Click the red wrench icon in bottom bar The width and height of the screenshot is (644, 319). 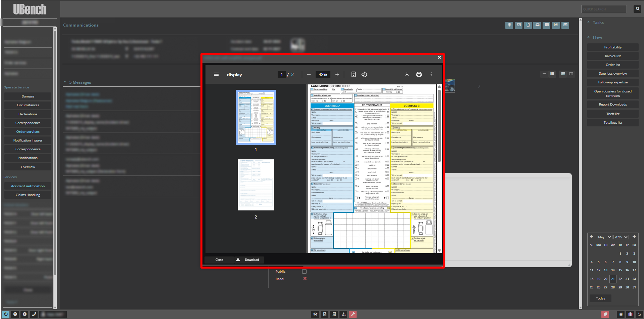pyautogui.click(x=353, y=314)
